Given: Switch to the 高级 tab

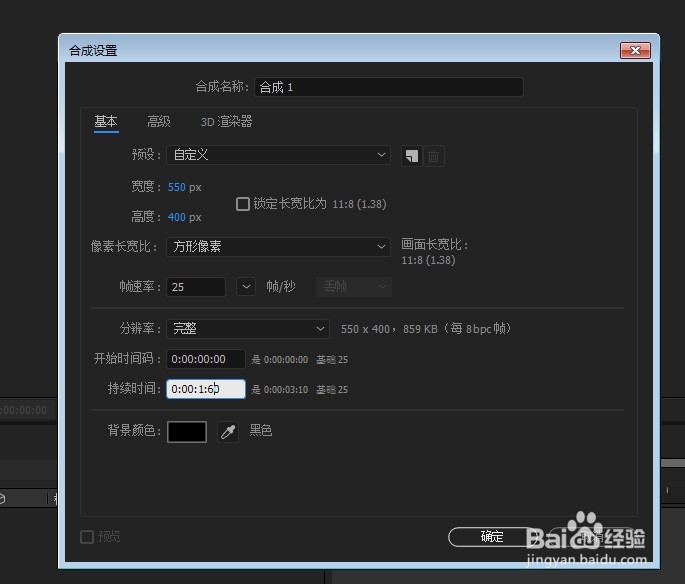Looking at the screenshot, I should (159, 121).
